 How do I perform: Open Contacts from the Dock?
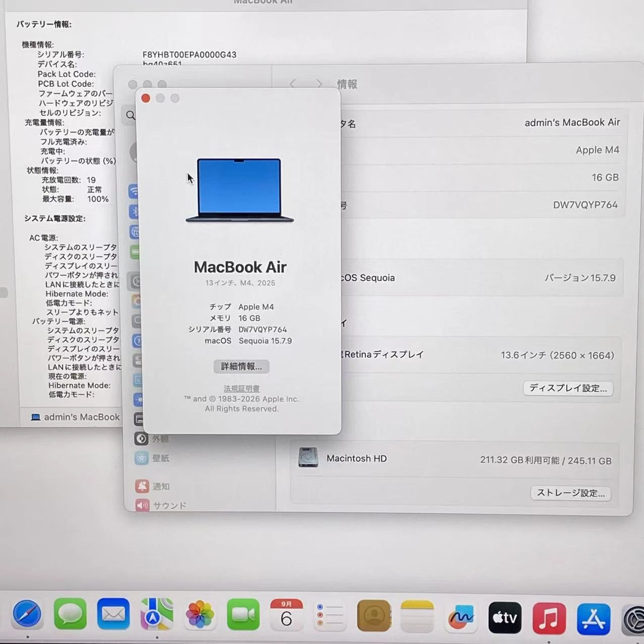(x=374, y=616)
